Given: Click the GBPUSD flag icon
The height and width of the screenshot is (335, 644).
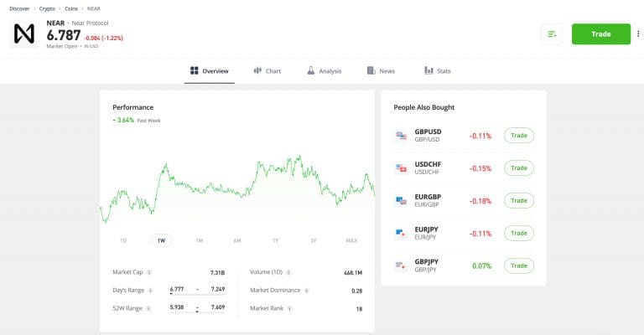Looking at the screenshot, I should pyautogui.click(x=402, y=136).
